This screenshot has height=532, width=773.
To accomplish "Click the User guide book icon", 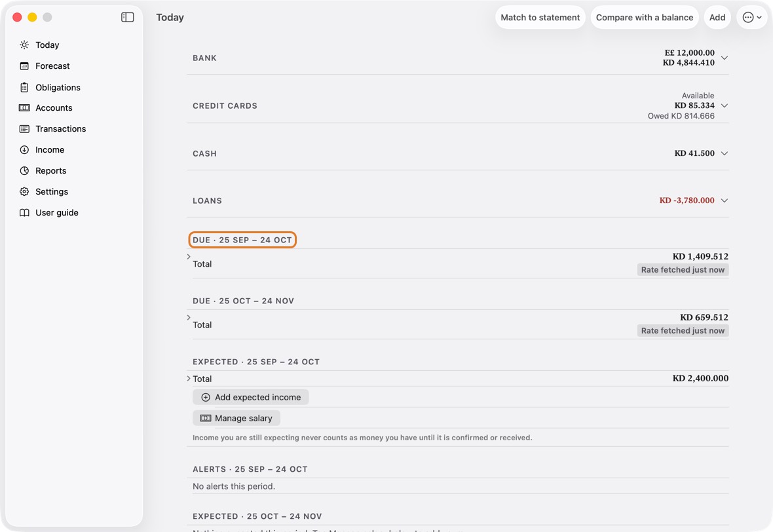I will (x=24, y=212).
